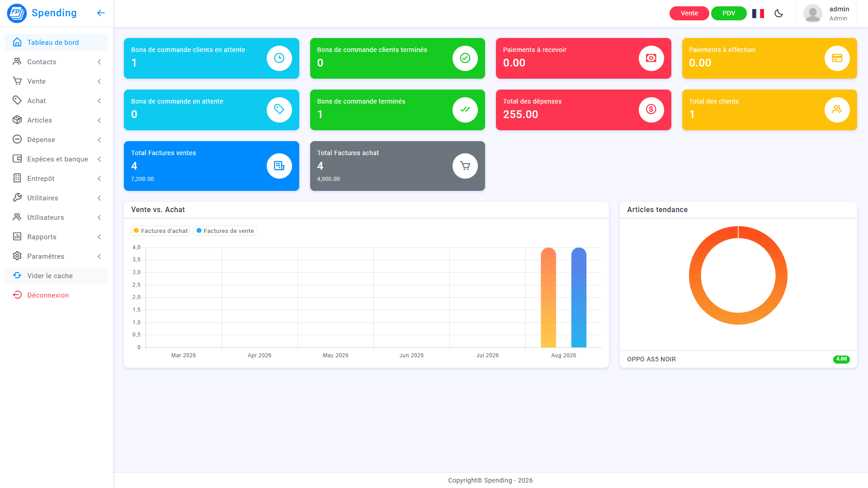Click banknote icon on Paiements à recevoir card

tap(651, 58)
